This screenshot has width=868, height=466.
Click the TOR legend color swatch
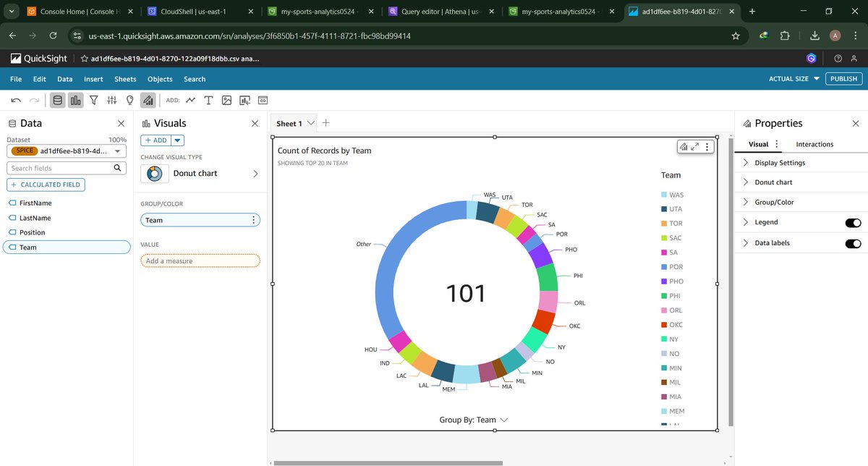[663, 224]
